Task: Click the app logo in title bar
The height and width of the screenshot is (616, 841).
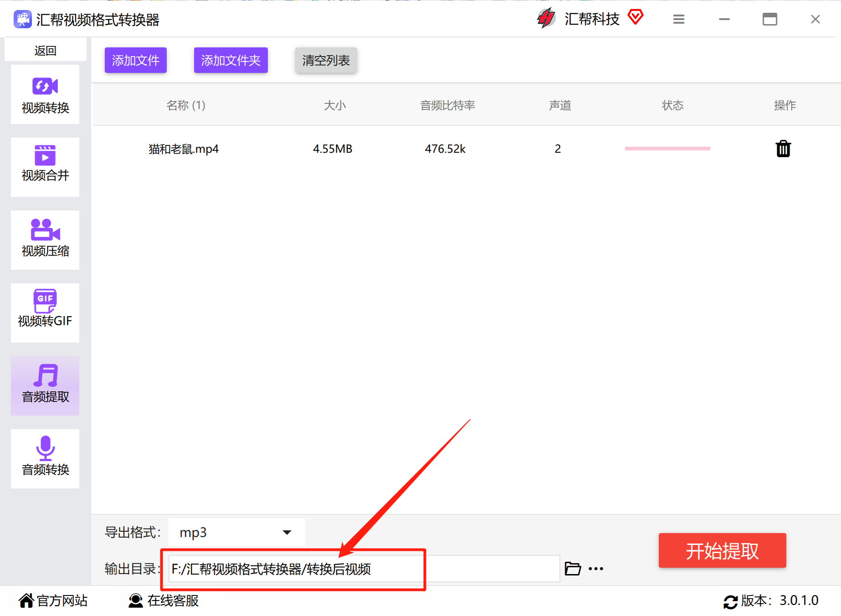Action: [x=22, y=19]
